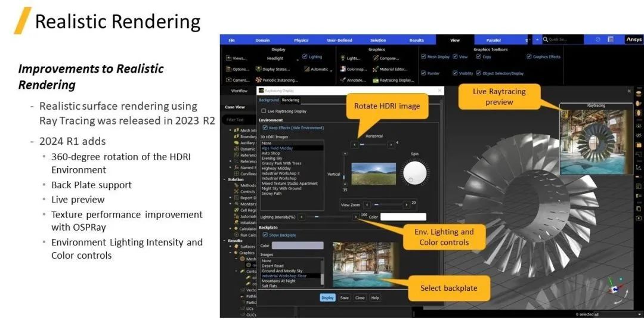Switch to the Parallel ribbon tab
The image size is (644, 320).
coord(493,40)
